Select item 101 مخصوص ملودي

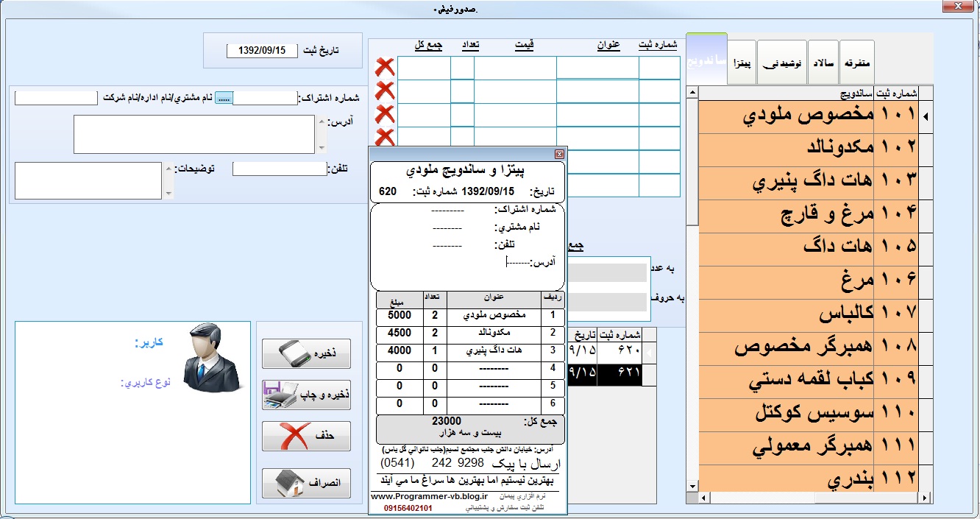pos(807,116)
